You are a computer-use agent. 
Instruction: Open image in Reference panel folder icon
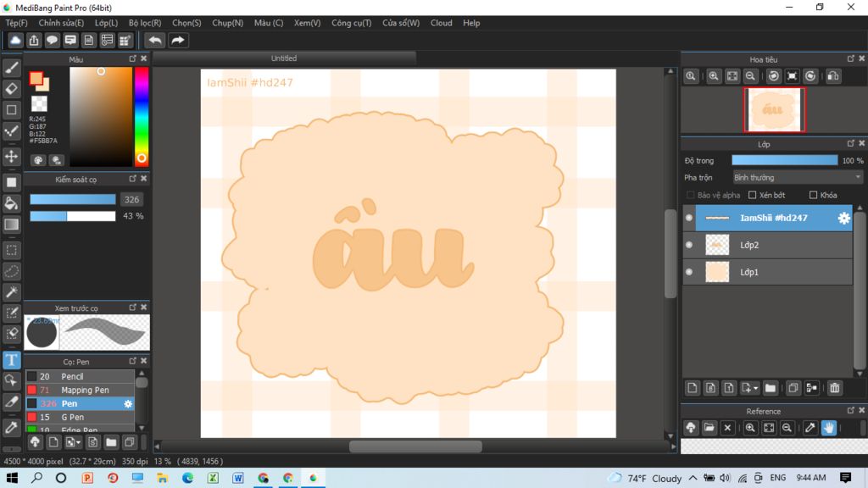click(x=709, y=428)
